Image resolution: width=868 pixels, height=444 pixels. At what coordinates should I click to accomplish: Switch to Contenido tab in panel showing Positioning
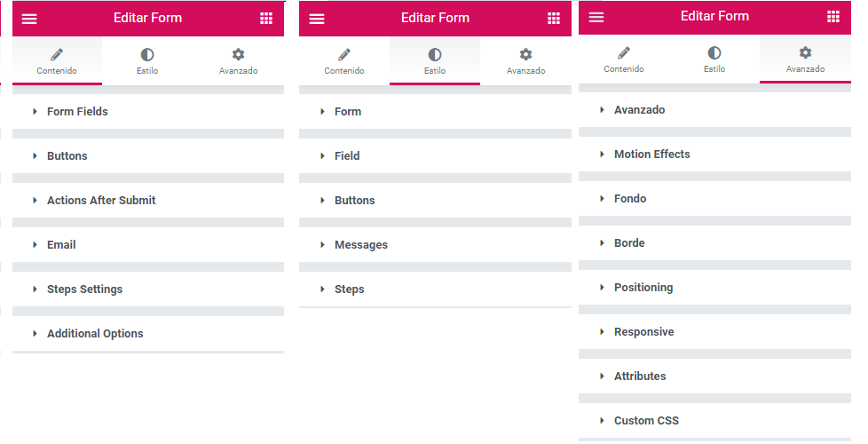coord(624,60)
